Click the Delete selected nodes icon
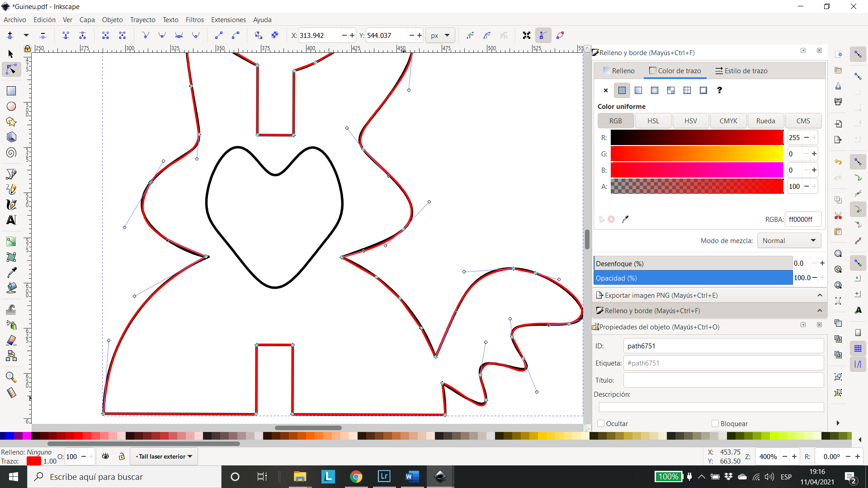Viewport: 868px width, 488px height. coord(43,35)
